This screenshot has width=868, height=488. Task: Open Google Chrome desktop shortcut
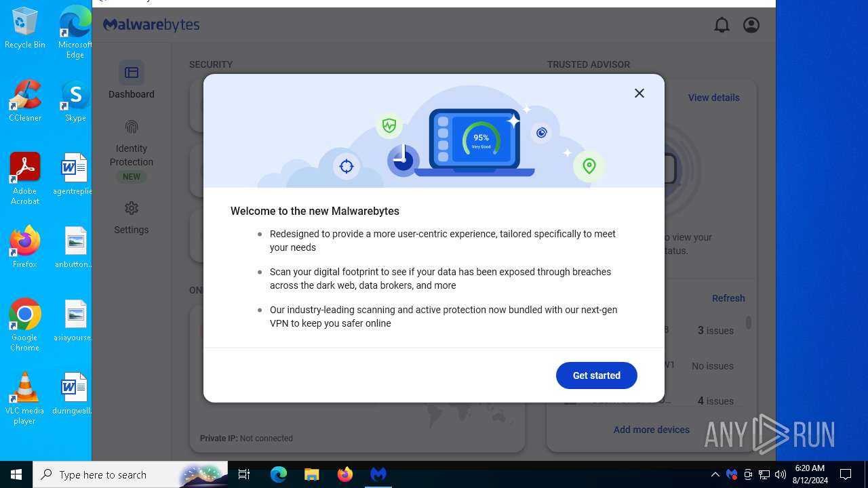pyautogui.click(x=25, y=325)
